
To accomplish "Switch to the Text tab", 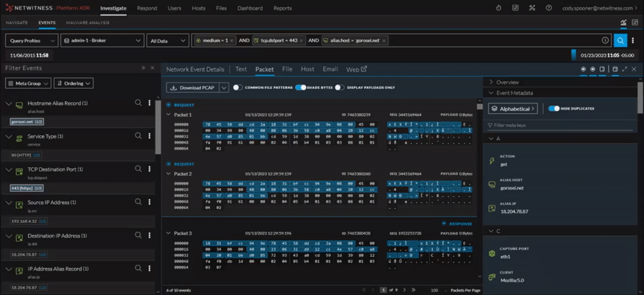I will point(241,69).
